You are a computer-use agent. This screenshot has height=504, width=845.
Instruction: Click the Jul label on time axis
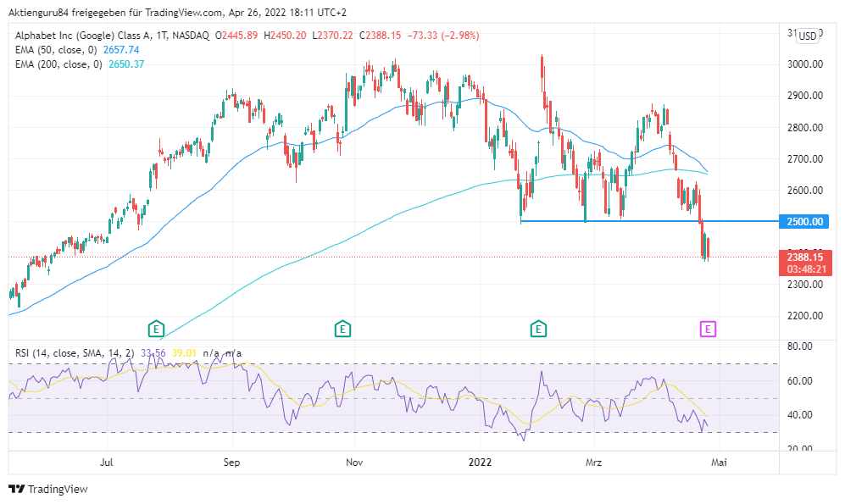pyautogui.click(x=107, y=462)
